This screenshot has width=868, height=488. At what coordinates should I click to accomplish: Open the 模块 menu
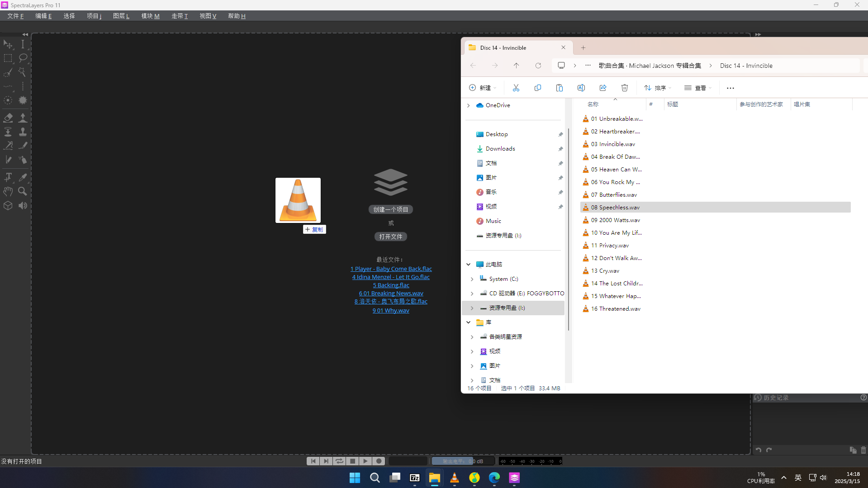coord(150,16)
